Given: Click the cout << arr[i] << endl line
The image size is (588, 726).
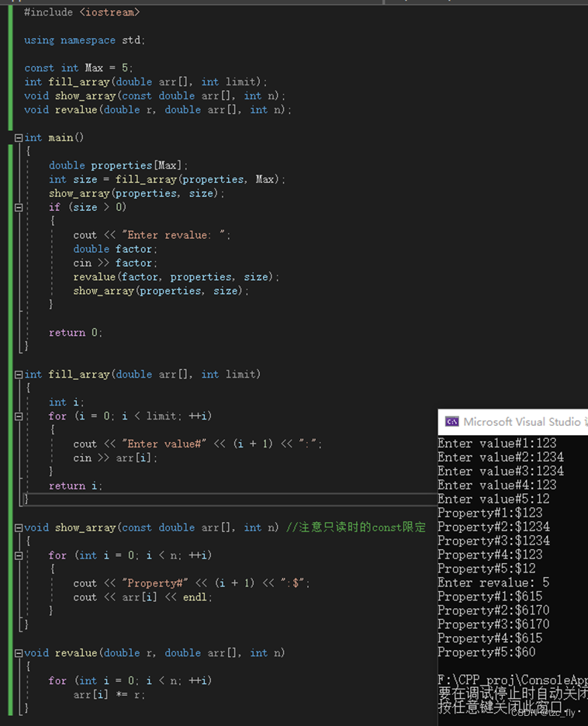Looking at the screenshot, I should (143, 597).
